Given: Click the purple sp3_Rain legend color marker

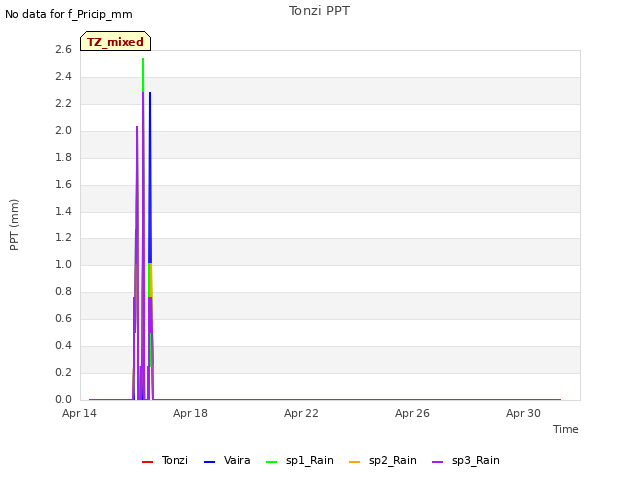Looking at the screenshot, I should [438, 462].
